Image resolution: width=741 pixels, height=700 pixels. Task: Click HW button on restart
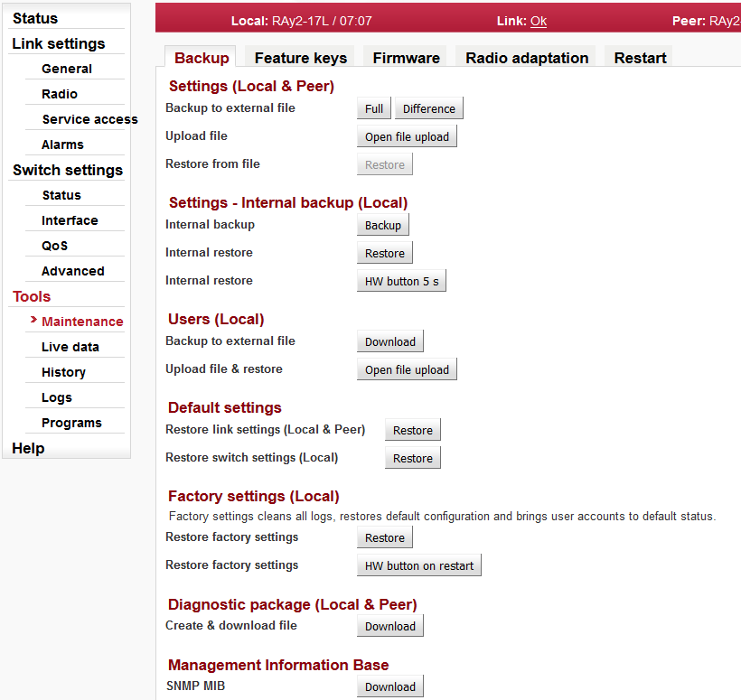[418, 566]
